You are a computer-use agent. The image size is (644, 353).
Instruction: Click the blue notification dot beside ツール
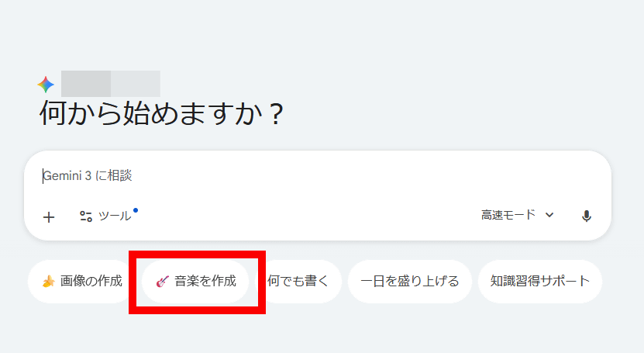click(136, 211)
